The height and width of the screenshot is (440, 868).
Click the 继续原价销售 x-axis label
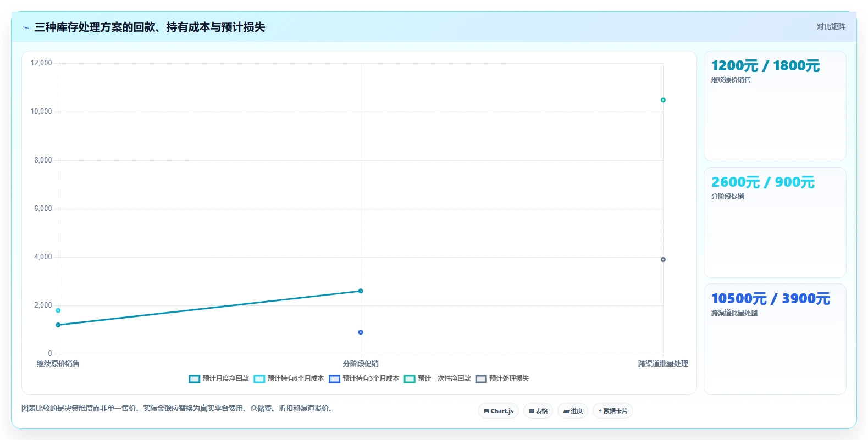click(x=58, y=364)
